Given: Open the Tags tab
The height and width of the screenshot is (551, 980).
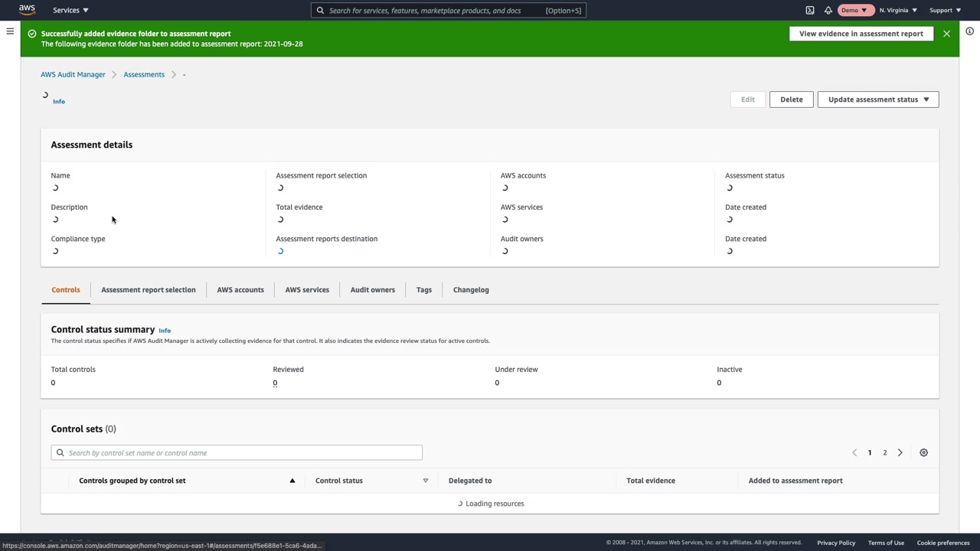Looking at the screenshot, I should click(424, 290).
